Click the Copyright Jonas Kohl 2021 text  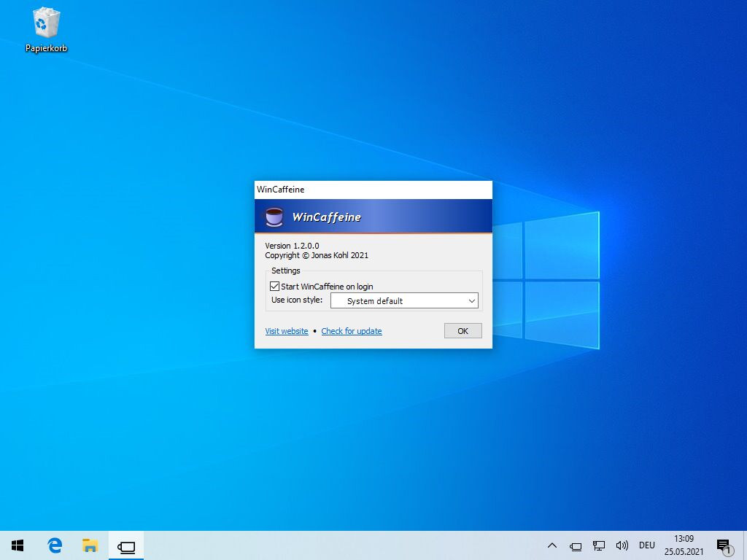pyautogui.click(x=317, y=255)
